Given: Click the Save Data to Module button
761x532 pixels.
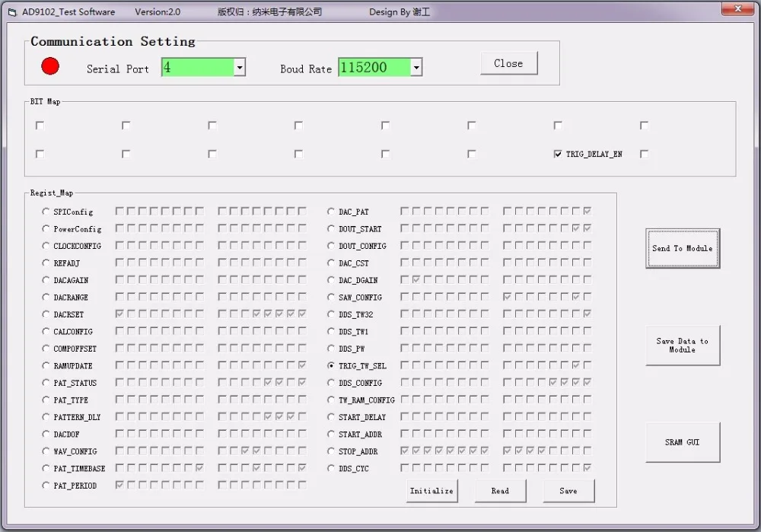Looking at the screenshot, I should coord(683,345).
